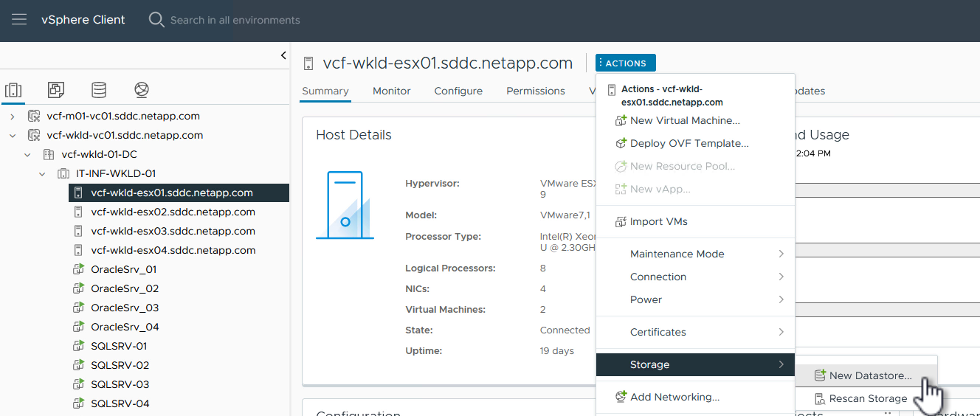Open the hamburger navigation menu

coord(19,20)
